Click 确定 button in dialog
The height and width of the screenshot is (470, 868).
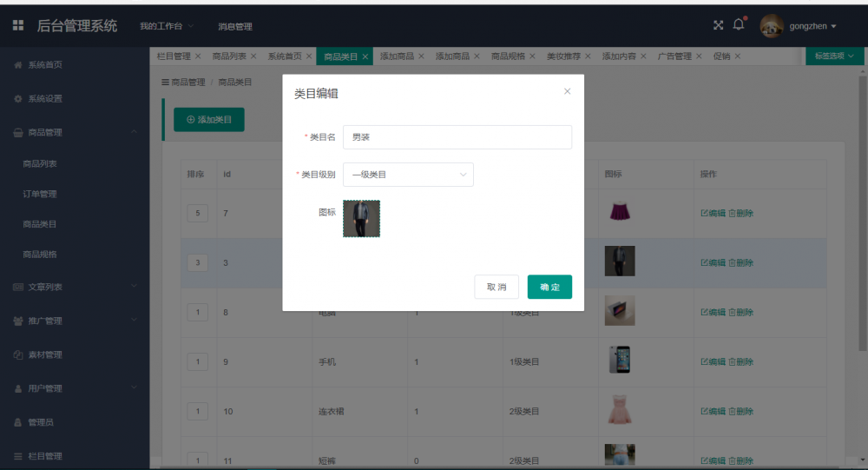click(549, 287)
